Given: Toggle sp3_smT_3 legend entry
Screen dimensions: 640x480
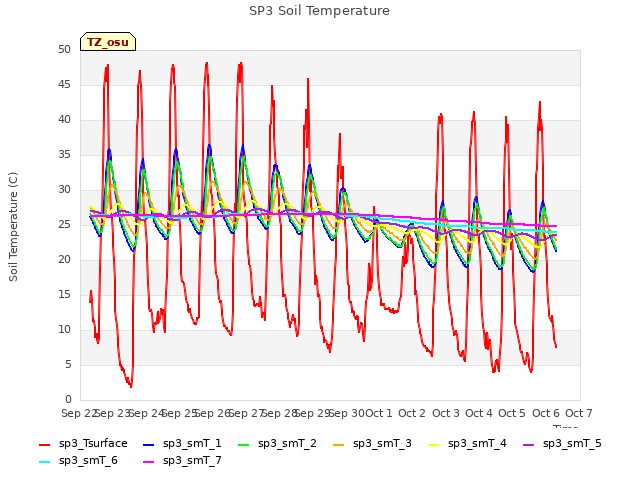Looking at the screenshot, I should pyautogui.click(x=372, y=444).
